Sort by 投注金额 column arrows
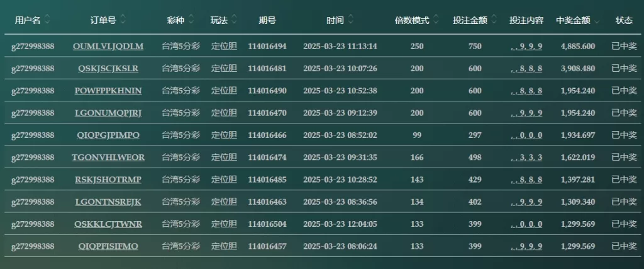Image resolution: width=644 pixels, height=269 pixels. coord(494,20)
